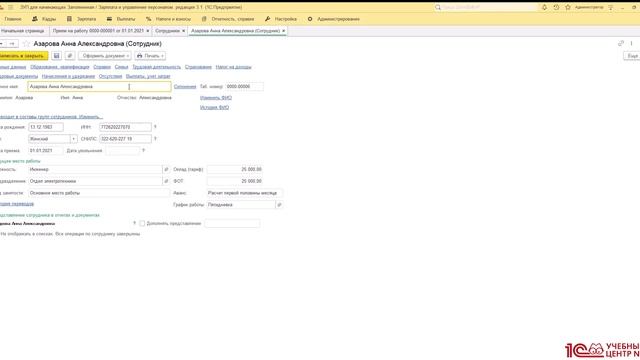The image size is (640, 360).
Task: Click the Склонения link
Action: pos(185,87)
